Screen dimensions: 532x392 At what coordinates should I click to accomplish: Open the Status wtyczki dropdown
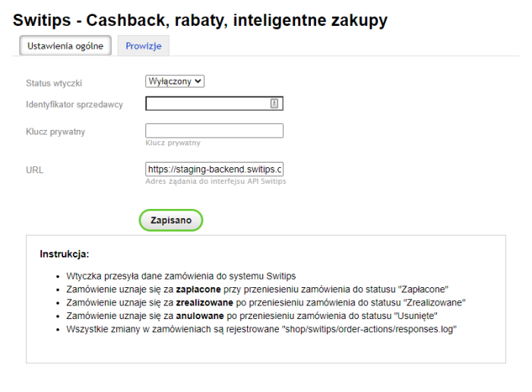click(175, 81)
